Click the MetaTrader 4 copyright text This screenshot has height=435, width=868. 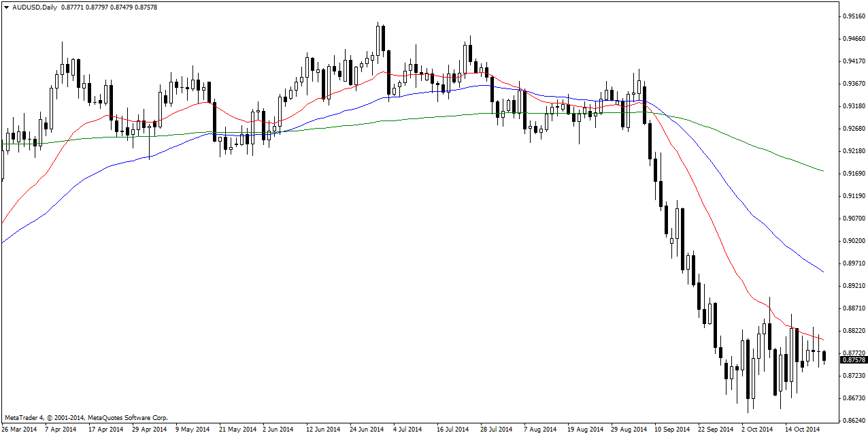(x=86, y=417)
